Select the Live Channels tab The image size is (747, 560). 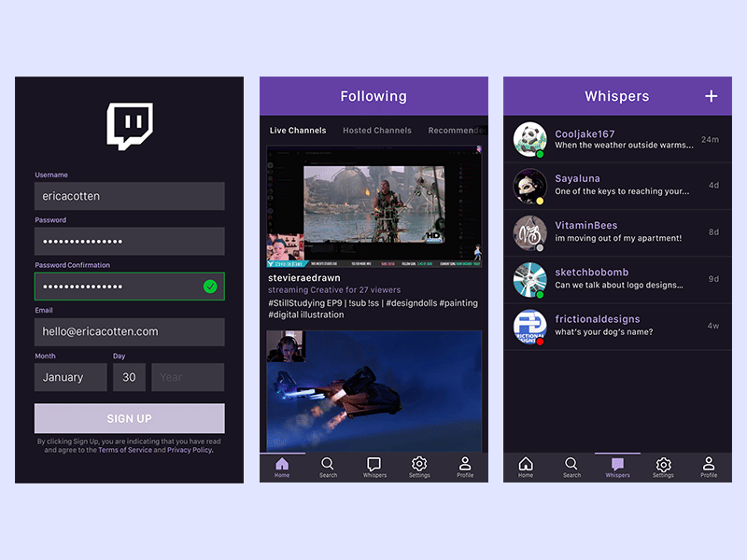click(x=298, y=131)
